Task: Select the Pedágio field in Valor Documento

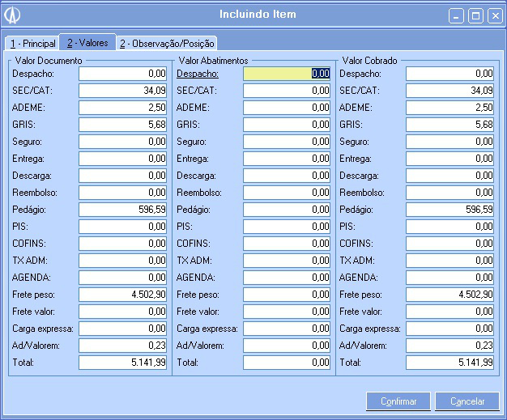Action: coord(123,210)
